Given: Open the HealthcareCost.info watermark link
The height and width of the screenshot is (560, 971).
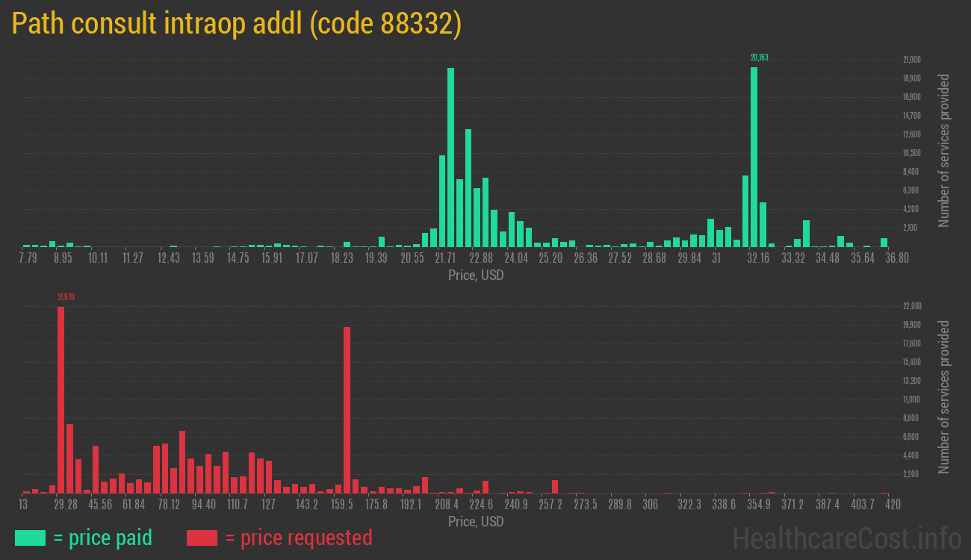Looking at the screenshot, I should 846,538.
